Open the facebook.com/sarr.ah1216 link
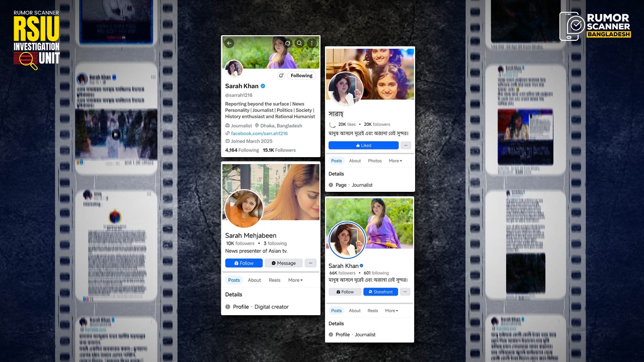The image size is (644, 362). coord(259,133)
